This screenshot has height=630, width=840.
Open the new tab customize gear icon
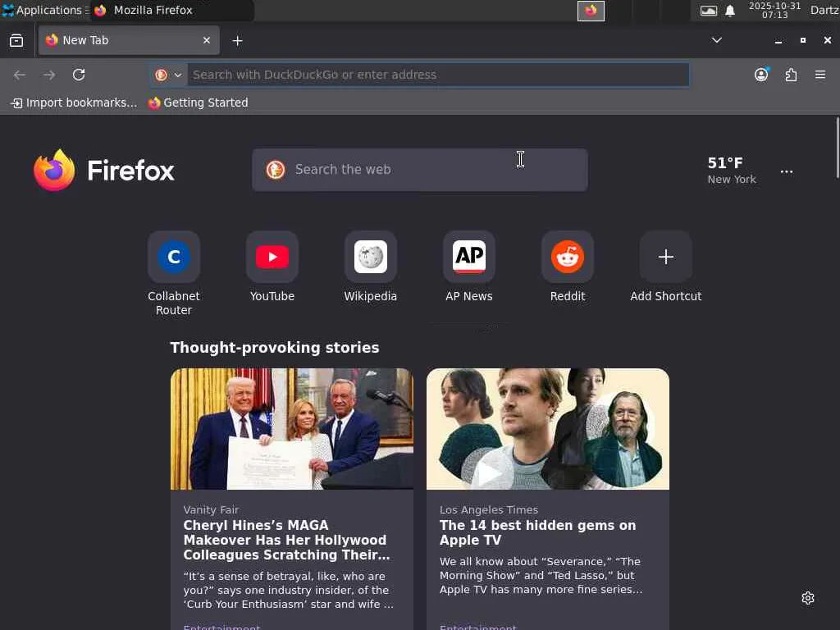808,598
